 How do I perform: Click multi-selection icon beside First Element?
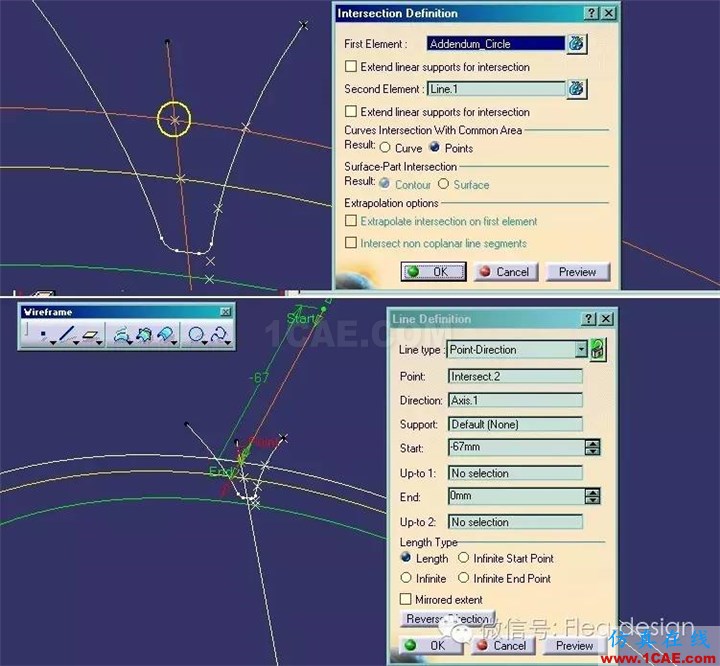[576, 44]
